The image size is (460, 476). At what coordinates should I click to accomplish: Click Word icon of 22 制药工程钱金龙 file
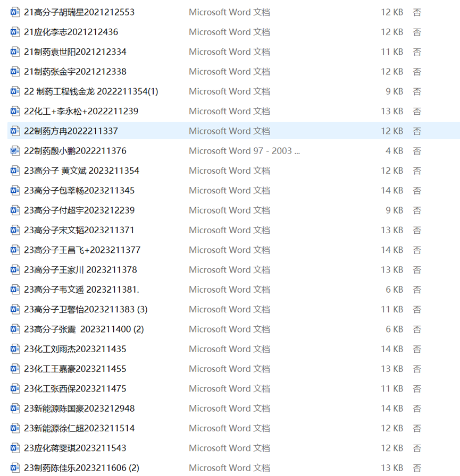[x=15, y=91]
